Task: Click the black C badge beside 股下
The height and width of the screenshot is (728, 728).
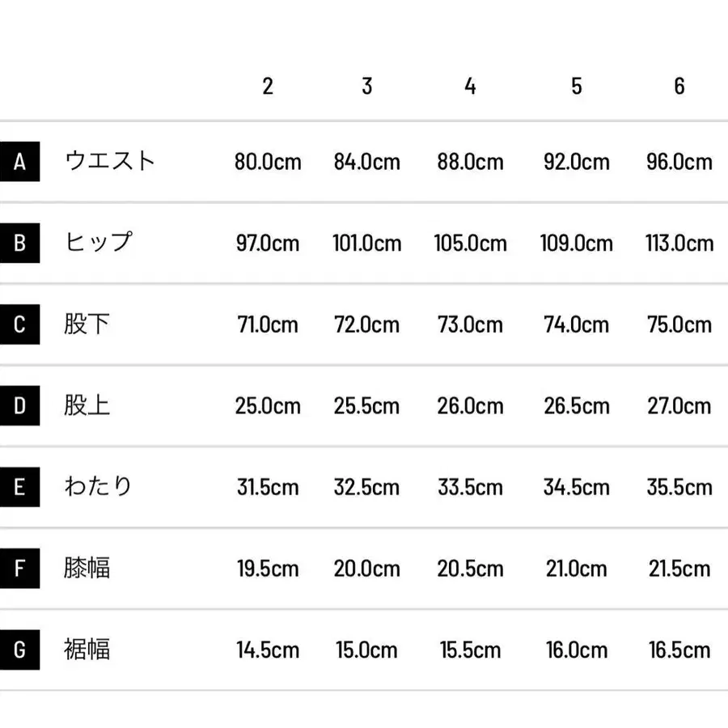Action: pos(19,324)
